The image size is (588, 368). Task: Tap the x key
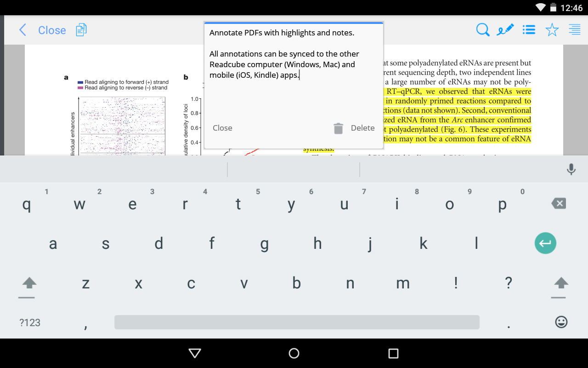[x=138, y=283]
